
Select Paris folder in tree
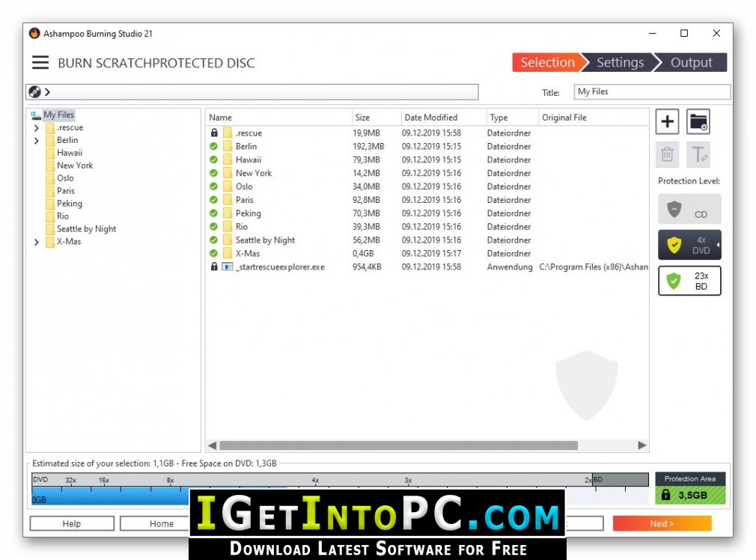click(x=66, y=191)
